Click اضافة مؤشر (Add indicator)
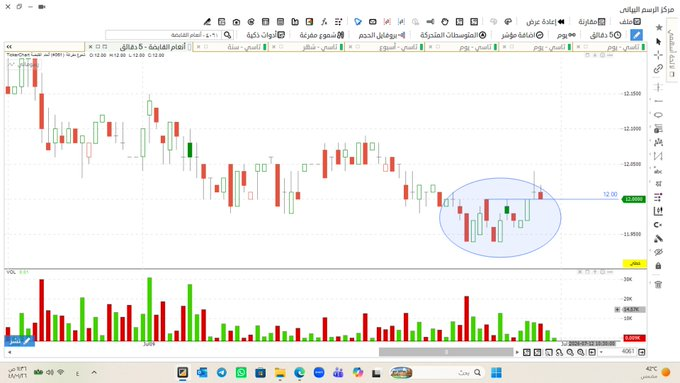 tap(522, 35)
